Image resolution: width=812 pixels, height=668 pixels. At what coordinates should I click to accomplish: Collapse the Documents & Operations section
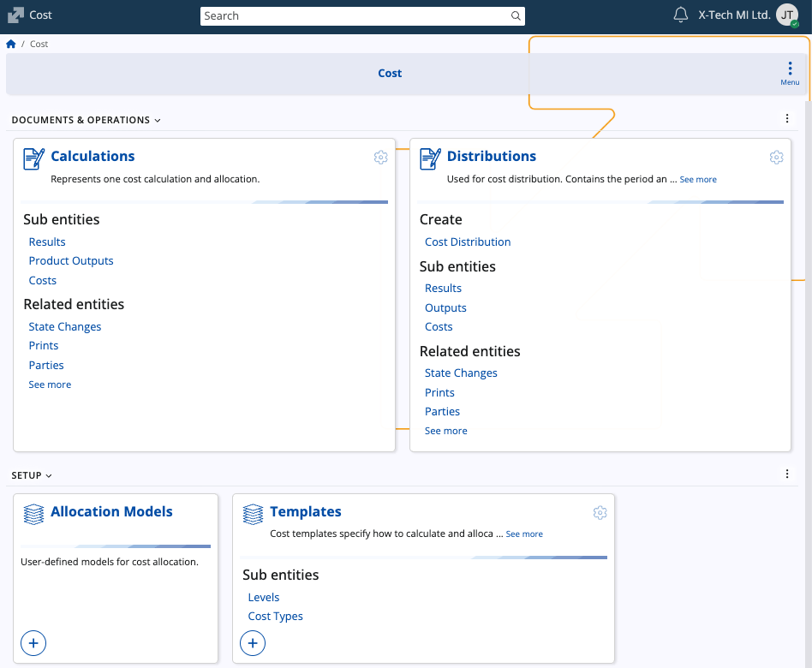pyautogui.click(x=86, y=120)
